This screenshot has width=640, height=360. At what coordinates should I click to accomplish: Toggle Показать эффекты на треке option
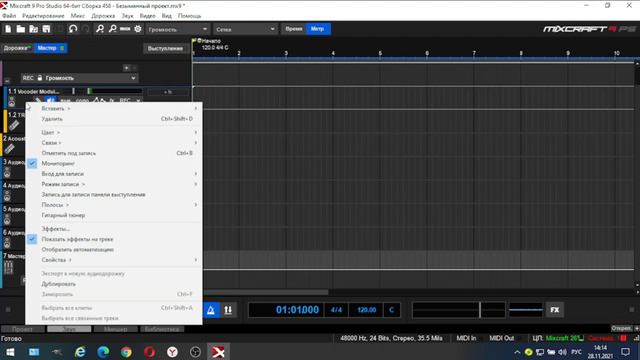coord(114,239)
